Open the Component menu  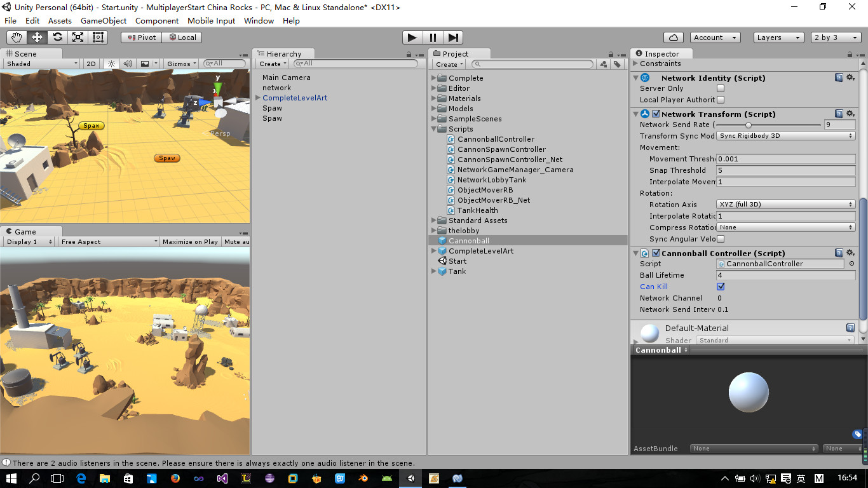click(x=157, y=20)
